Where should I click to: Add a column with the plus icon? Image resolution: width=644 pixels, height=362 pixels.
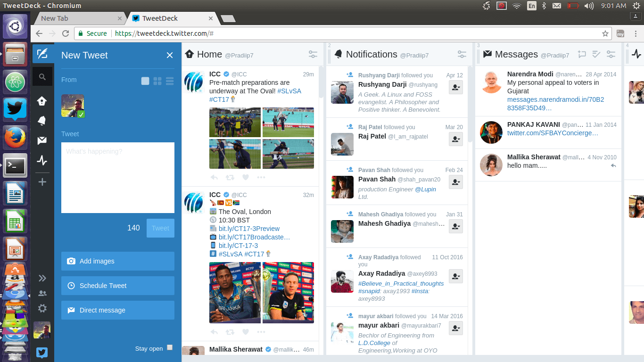point(42,181)
